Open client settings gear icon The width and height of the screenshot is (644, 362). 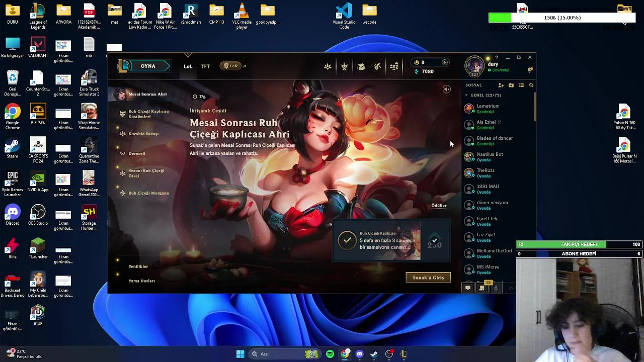coord(519,58)
